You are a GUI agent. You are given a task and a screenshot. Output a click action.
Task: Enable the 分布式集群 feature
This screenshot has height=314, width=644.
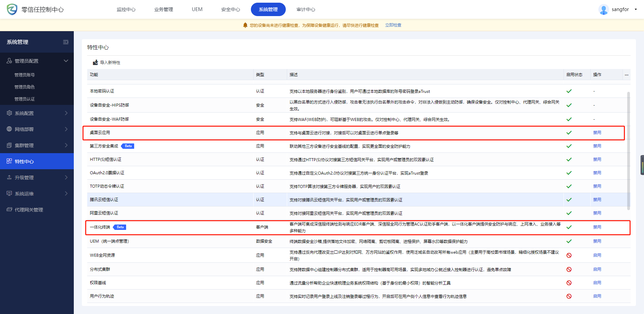point(597,269)
